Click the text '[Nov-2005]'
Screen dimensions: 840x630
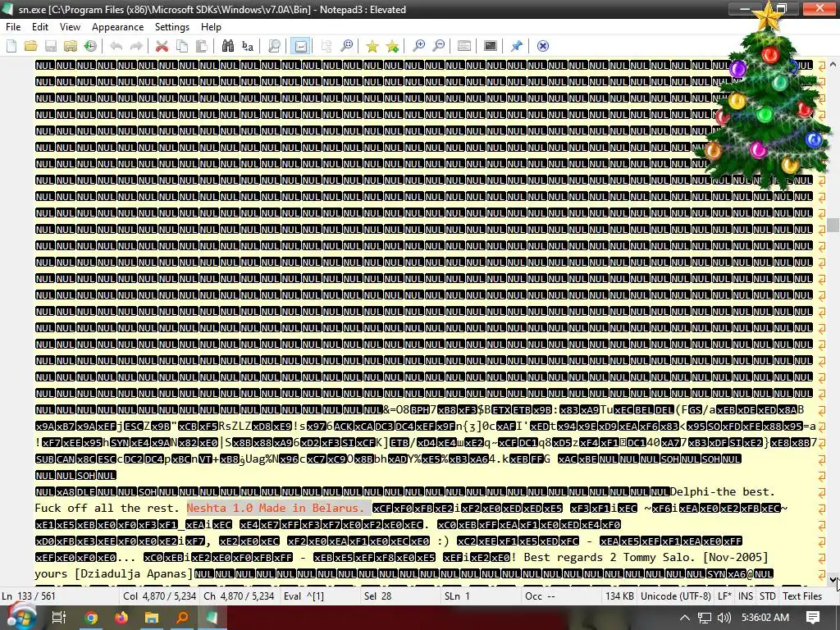tap(736, 557)
